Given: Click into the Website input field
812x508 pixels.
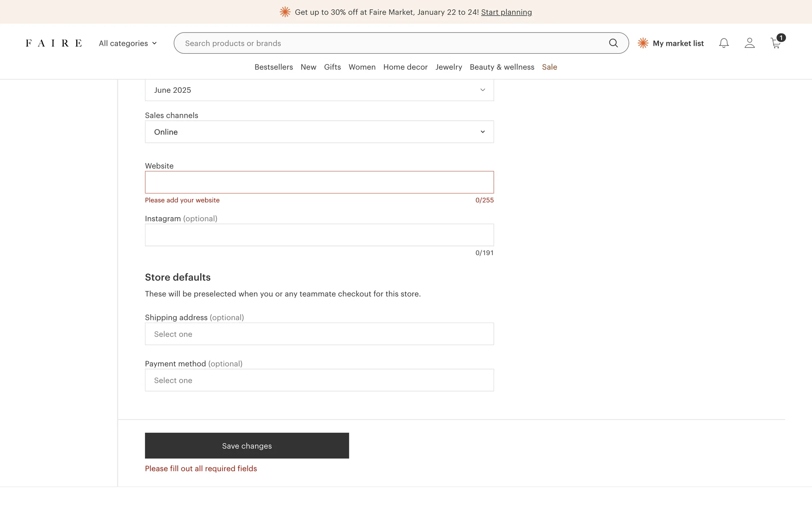Looking at the screenshot, I should pos(319,182).
